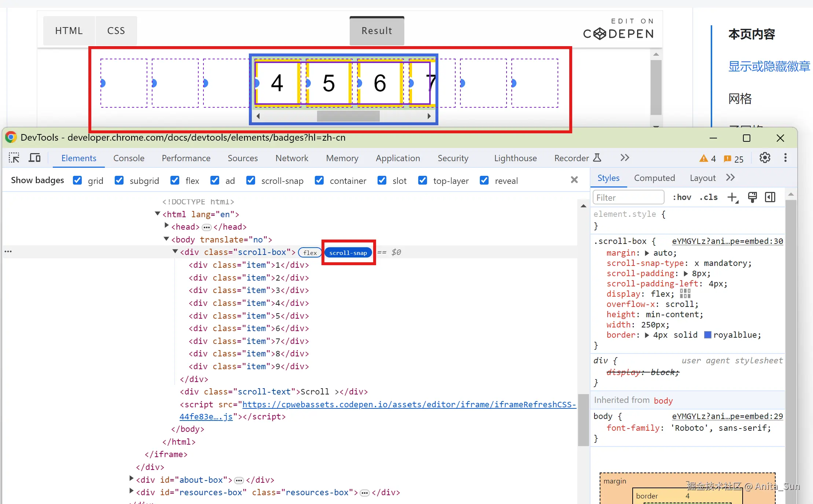Click the Chrome icon in DevTools title bar
813x504 pixels.
pyautogui.click(x=11, y=137)
